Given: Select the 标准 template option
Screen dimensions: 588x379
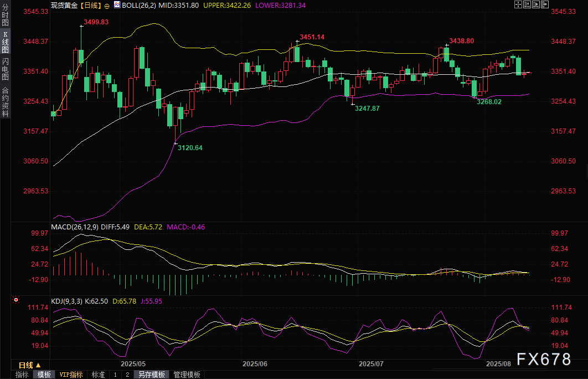Looking at the screenshot, I should [x=98, y=375].
